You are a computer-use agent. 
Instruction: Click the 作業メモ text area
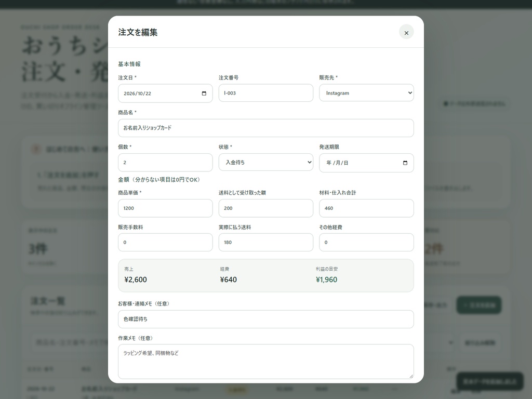coord(265,362)
